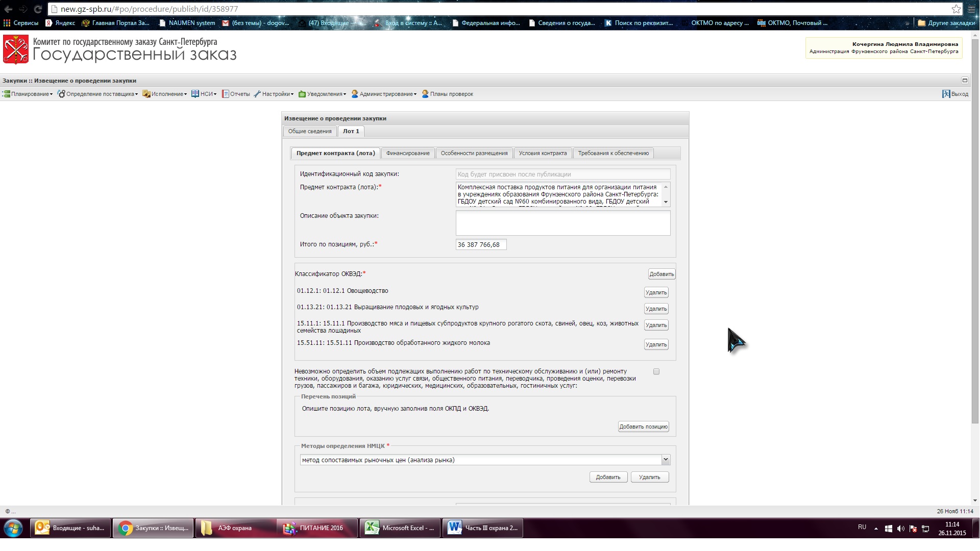Click the Saint Petersburg coat-of-arms logo
This screenshot has width=980, height=551.
point(16,49)
